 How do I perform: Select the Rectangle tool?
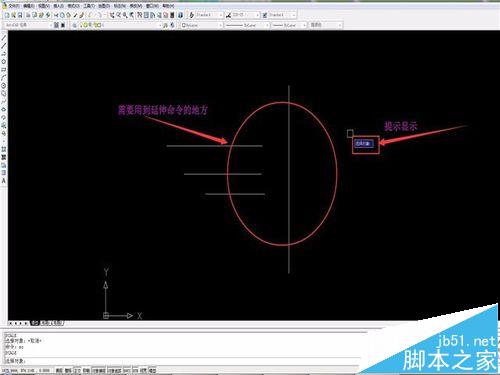(4, 70)
